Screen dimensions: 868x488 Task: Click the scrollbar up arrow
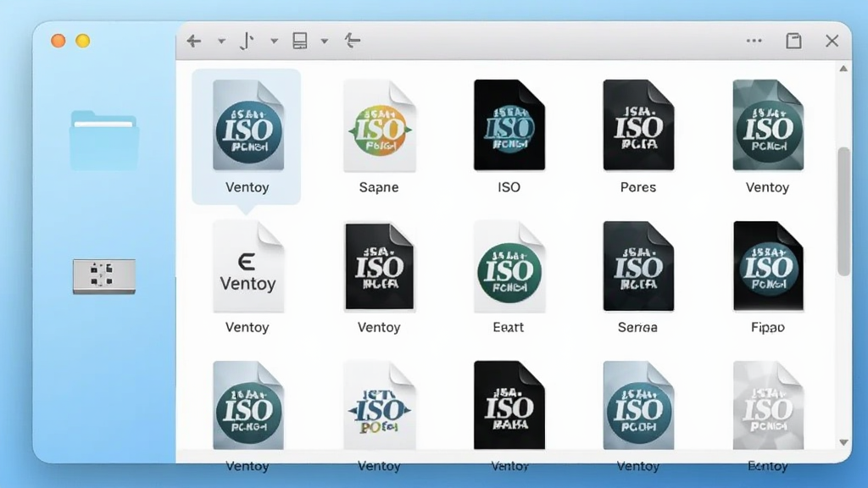click(843, 69)
